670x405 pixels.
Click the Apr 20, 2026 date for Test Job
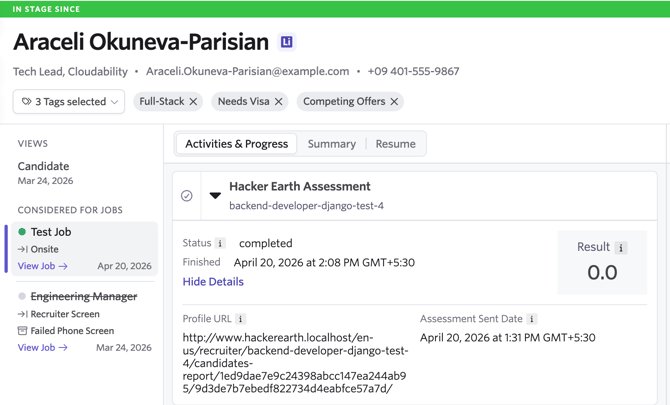coord(124,266)
